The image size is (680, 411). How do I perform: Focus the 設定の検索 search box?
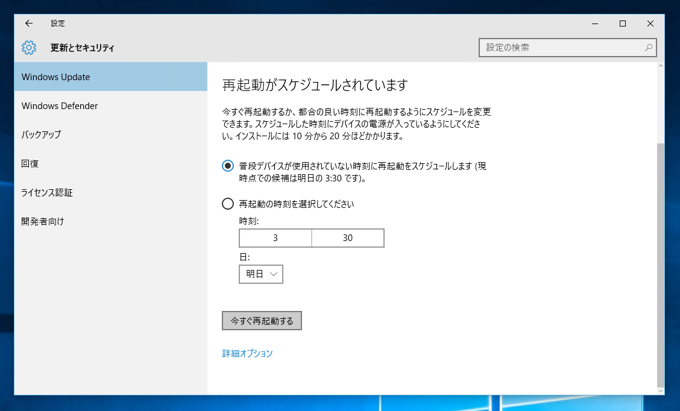568,48
